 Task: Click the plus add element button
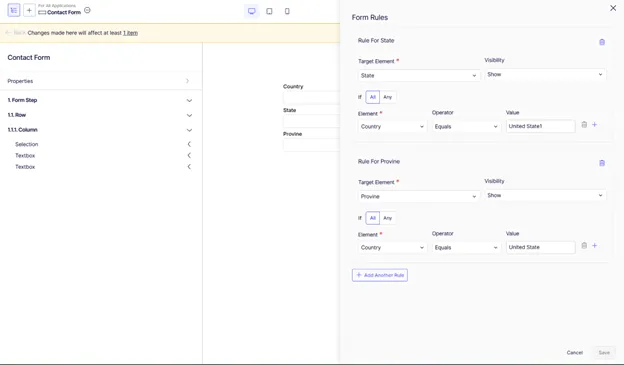click(x=29, y=10)
